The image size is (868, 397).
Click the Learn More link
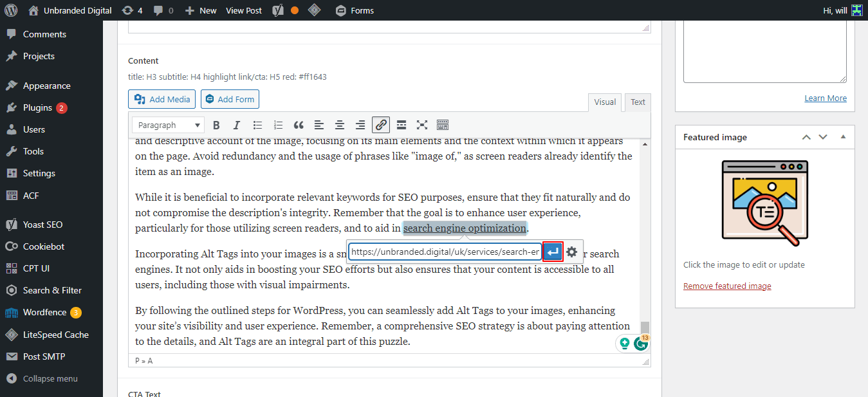pyautogui.click(x=826, y=98)
